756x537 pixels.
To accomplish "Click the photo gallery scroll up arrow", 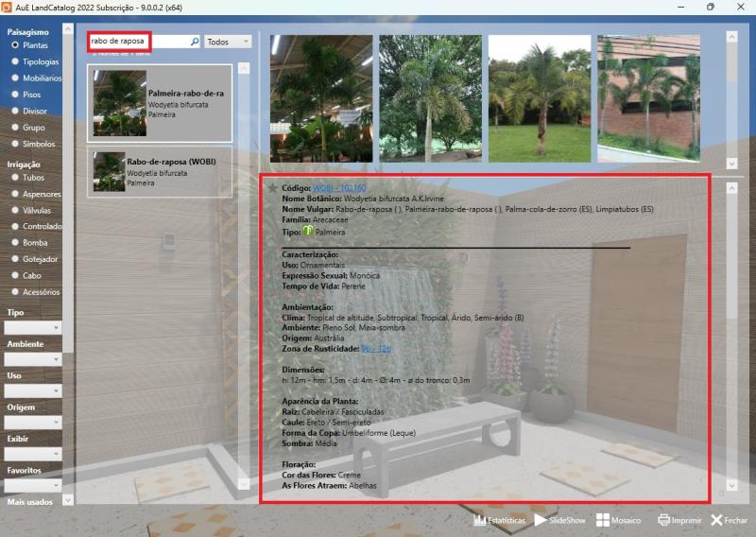I will (731, 37).
